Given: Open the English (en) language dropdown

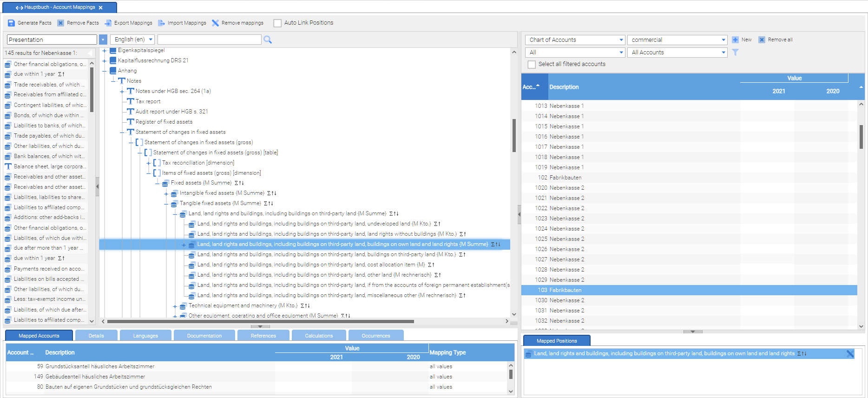Looking at the screenshot, I should click(x=133, y=40).
